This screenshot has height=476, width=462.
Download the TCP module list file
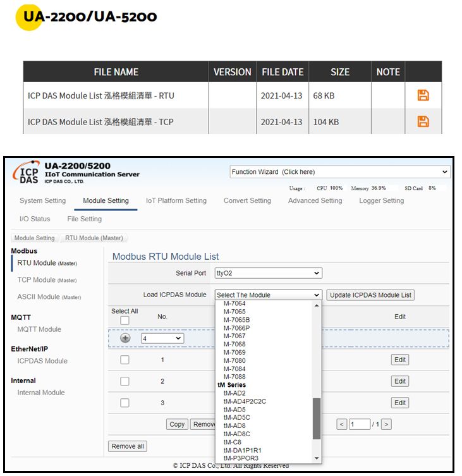pyautogui.click(x=423, y=121)
